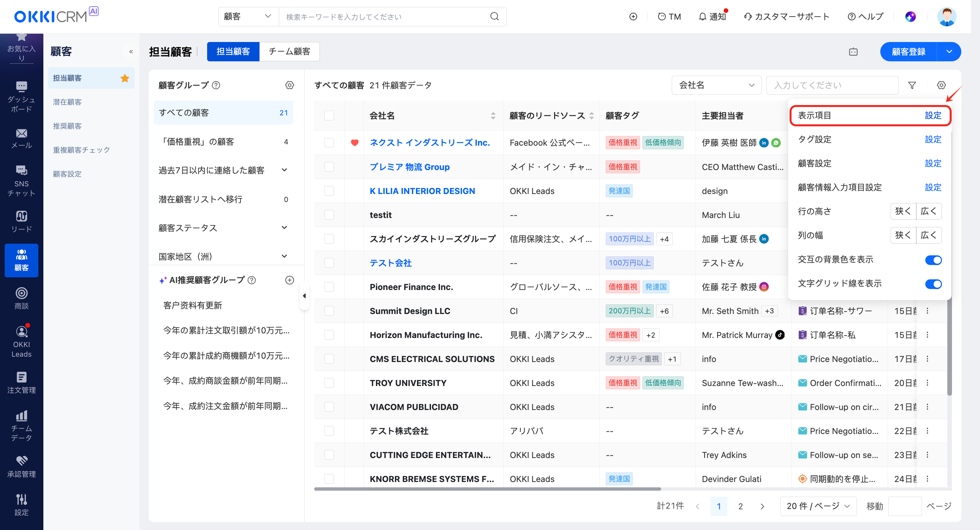Click the calendar icon beside 顧客登録
The height and width of the screenshot is (530, 980).
pyautogui.click(x=853, y=52)
